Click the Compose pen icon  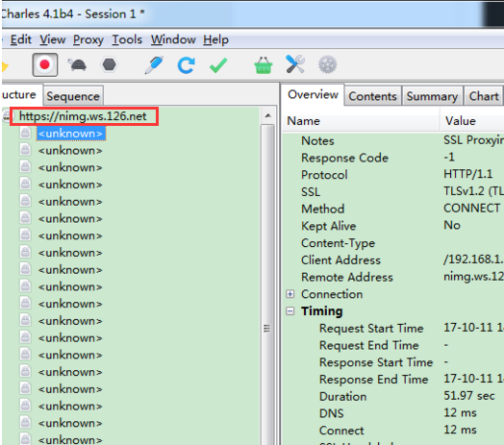154,65
